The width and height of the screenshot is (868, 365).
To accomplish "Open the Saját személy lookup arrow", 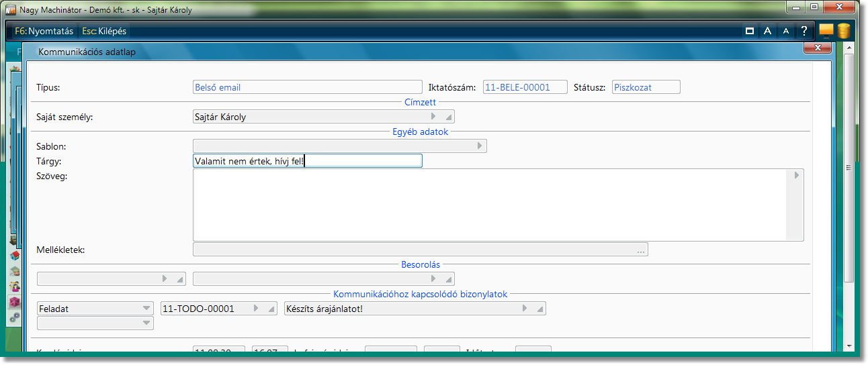I will (x=433, y=116).
